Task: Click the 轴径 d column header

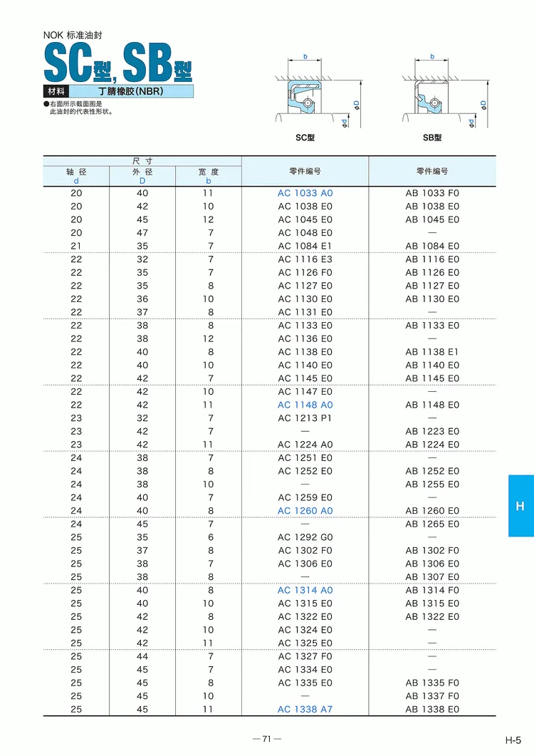Action: 76,176
